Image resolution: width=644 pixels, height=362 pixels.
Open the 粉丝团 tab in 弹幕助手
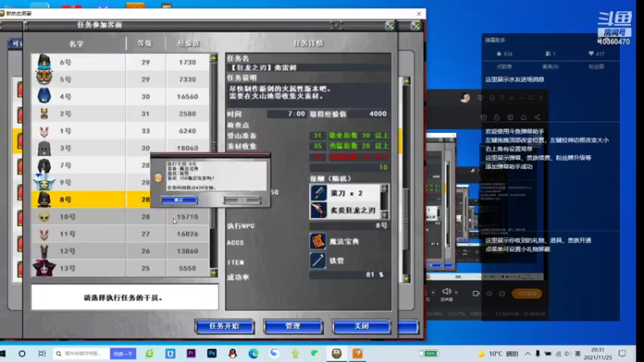coord(597,67)
